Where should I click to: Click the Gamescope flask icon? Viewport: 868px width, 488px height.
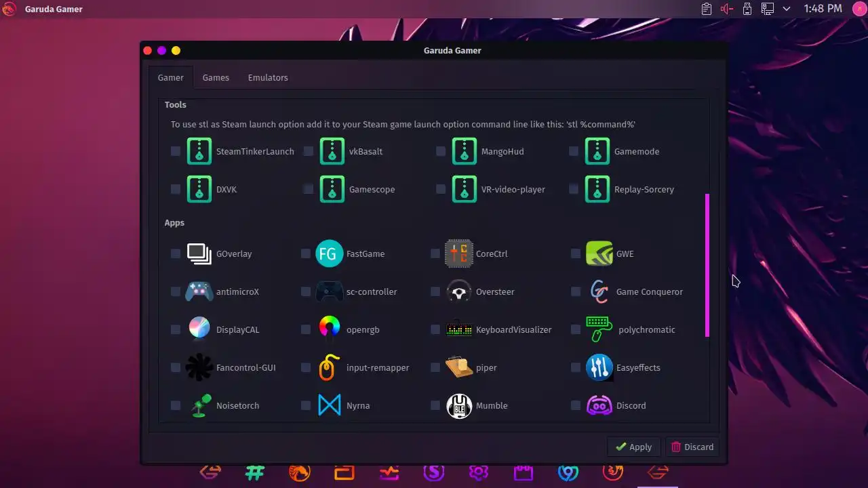tap(332, 189)
